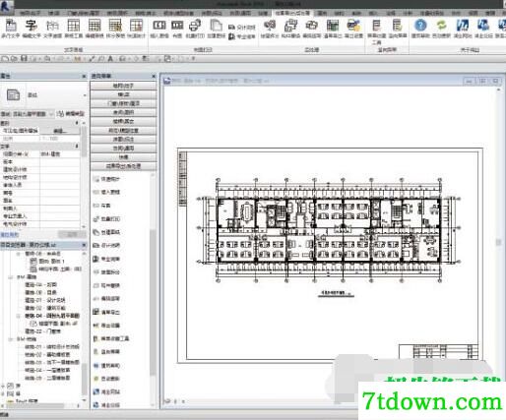This screenshot has height=420, width=506.
Task: Click the tool palette vertical scrollbar
Action: (153, 302)
